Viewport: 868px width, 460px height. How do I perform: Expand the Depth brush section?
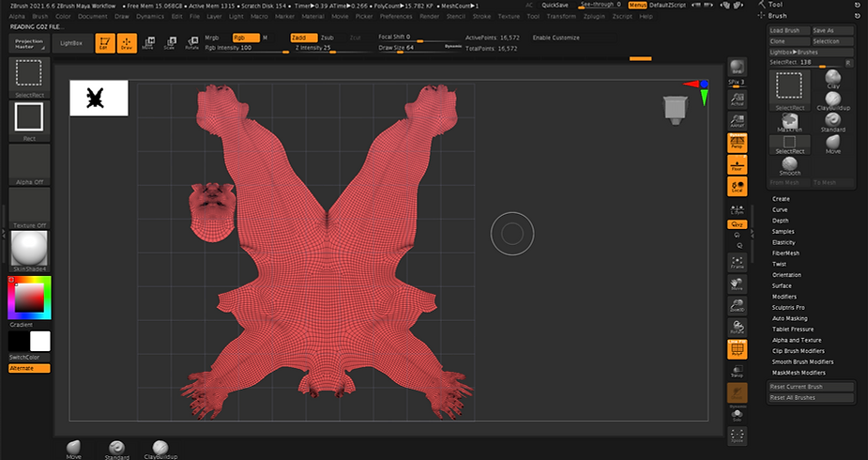coord(780,221)
